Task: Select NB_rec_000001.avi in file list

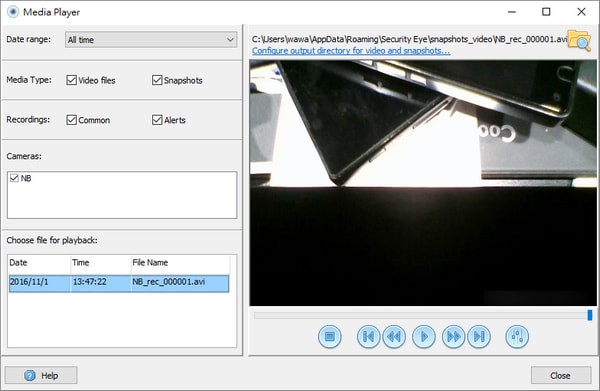Action: 119,283
